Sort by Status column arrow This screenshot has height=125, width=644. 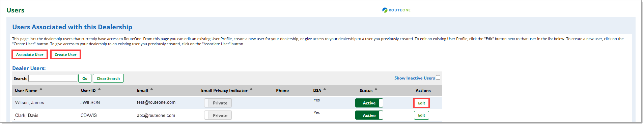[x=376, y=89]
